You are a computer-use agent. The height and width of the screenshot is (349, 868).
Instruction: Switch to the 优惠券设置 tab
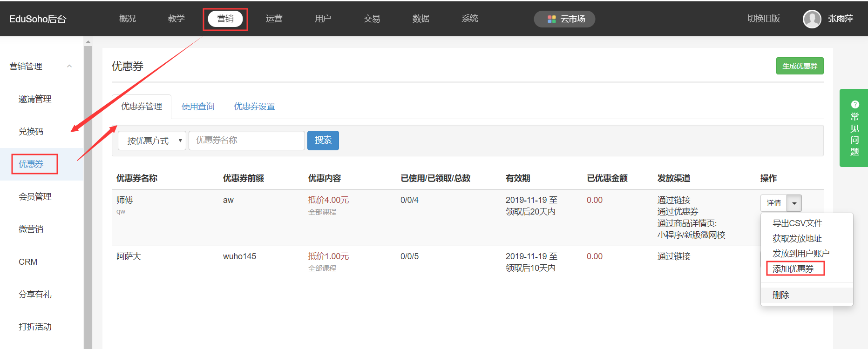click(254, 107)
